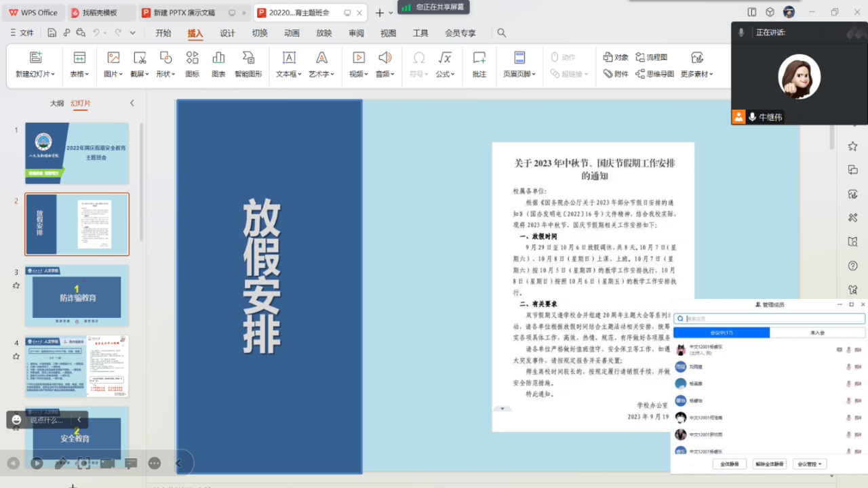Switch to the 设计 ribbon tab
Viewport: 868px width, 488px height.
pos(228,33)
